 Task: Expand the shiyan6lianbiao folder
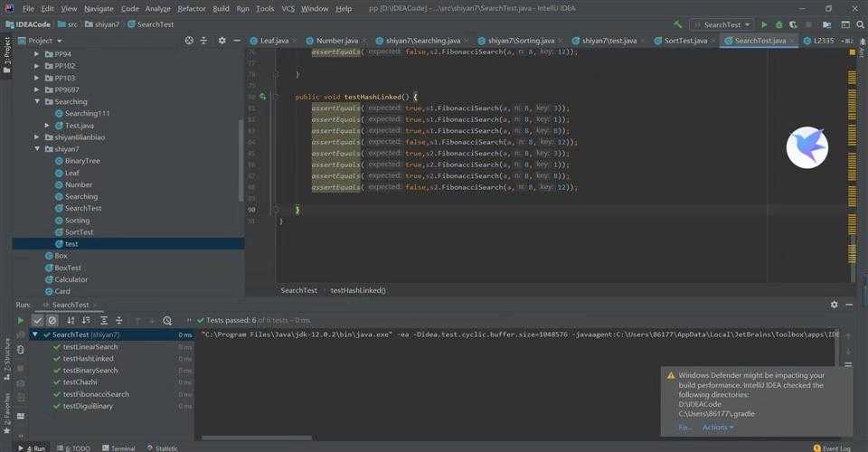(36, 137)
